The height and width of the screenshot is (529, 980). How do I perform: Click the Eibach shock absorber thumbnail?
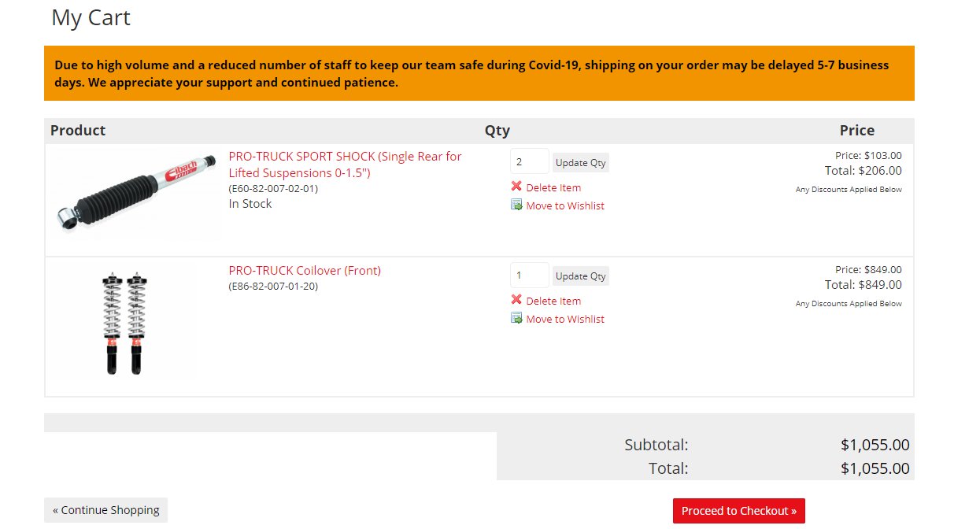coord(136,193)
